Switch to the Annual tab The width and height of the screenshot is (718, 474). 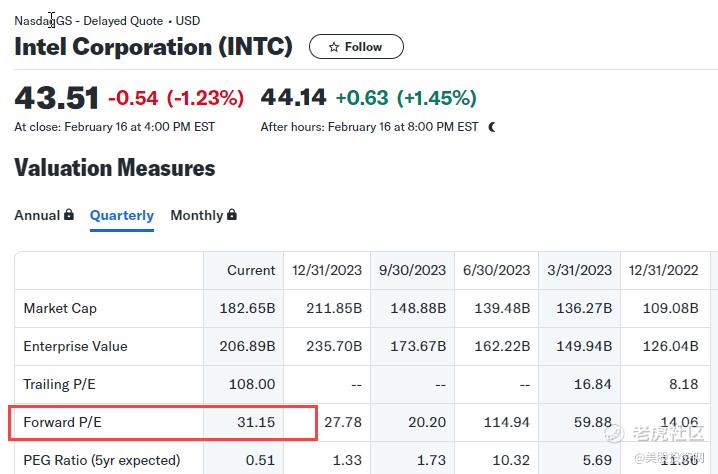click(x=37, y=215)
